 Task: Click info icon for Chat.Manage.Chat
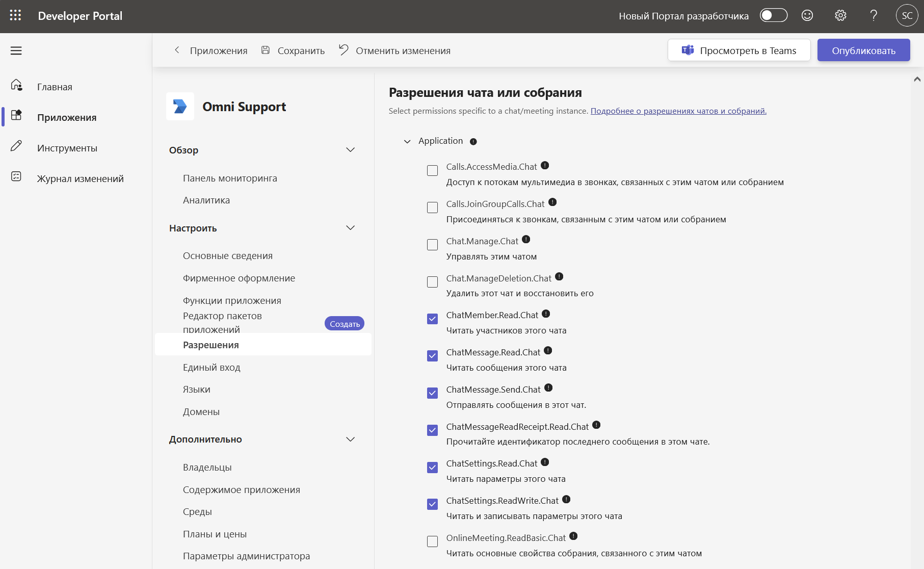point(526,240)
